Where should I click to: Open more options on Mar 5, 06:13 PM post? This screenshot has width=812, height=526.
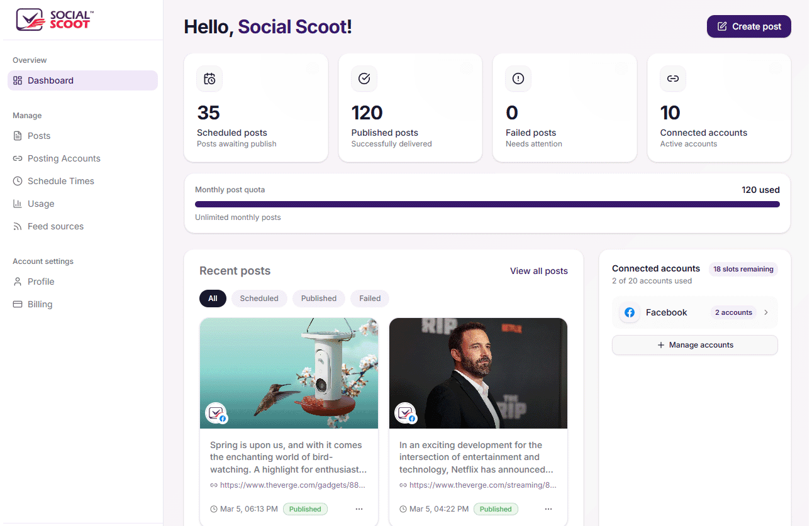(x=359, y=509)
